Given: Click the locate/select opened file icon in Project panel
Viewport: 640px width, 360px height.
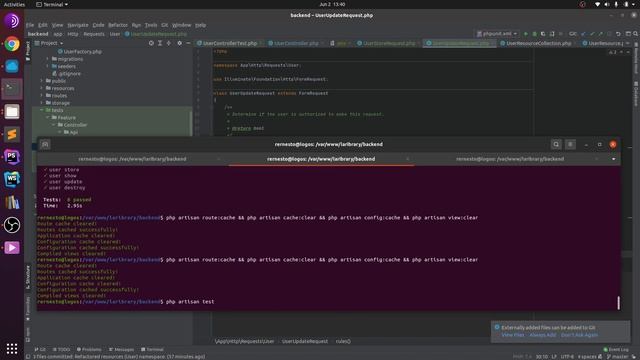Looking at the screenshot, I should [x=151, y=43].
